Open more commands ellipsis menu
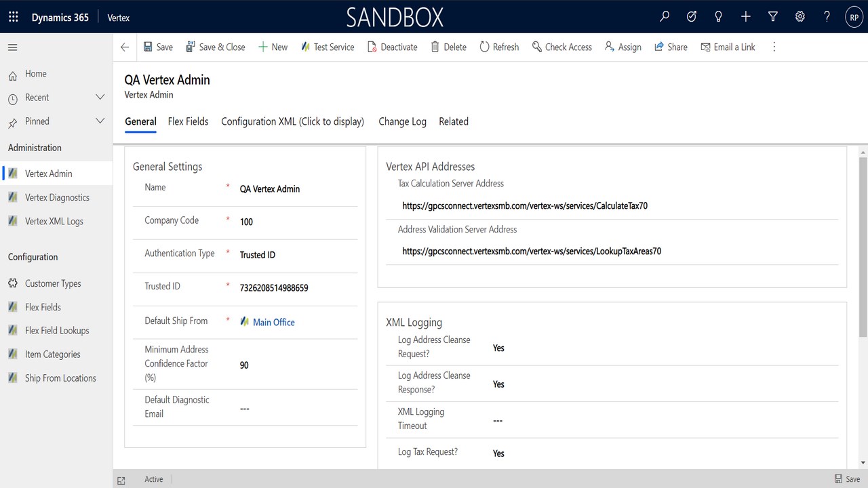Screen dimensions: 868x488 (x=774, y=47)
